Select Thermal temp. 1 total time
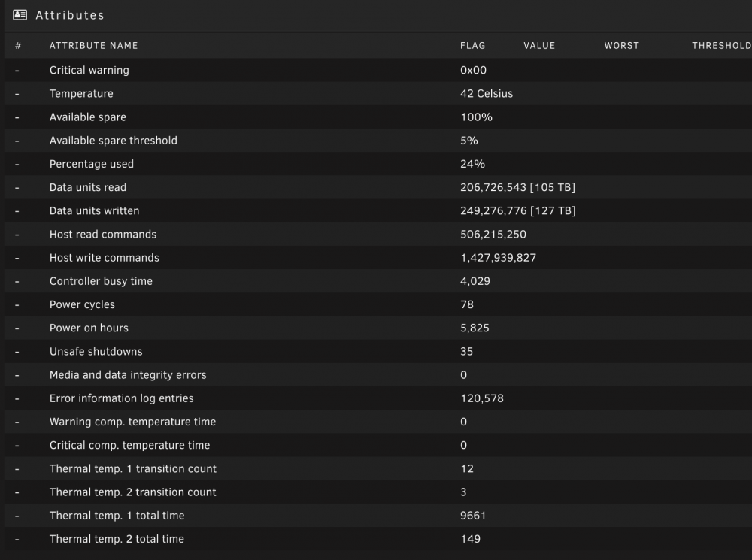The width and height of the screenshot is (752, 560). coord(117,516)
